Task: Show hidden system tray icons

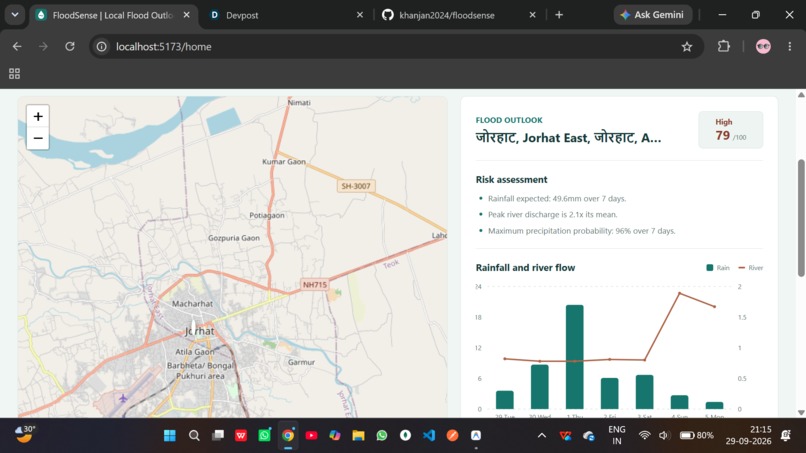Action: pos(542,436)
